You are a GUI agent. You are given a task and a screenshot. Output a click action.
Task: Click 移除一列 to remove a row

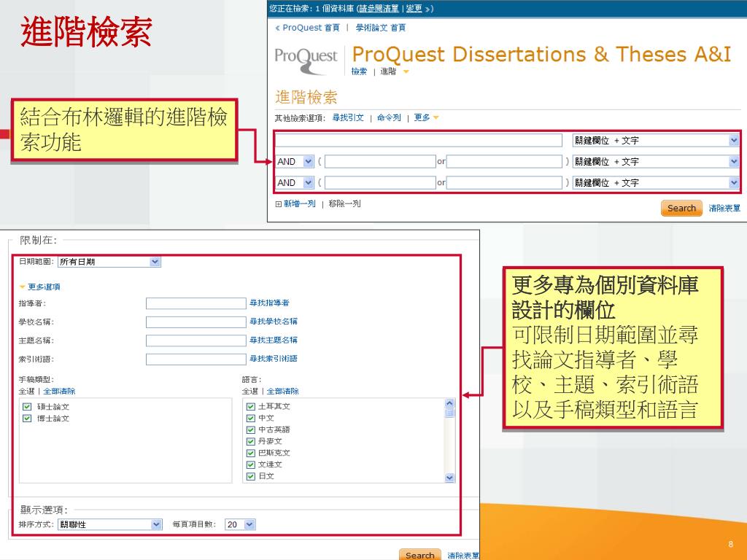pos(344,204)
